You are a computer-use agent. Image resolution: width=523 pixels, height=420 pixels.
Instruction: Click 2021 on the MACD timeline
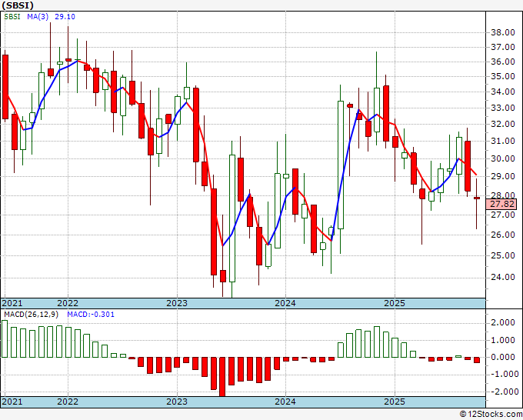click(12, 402)
